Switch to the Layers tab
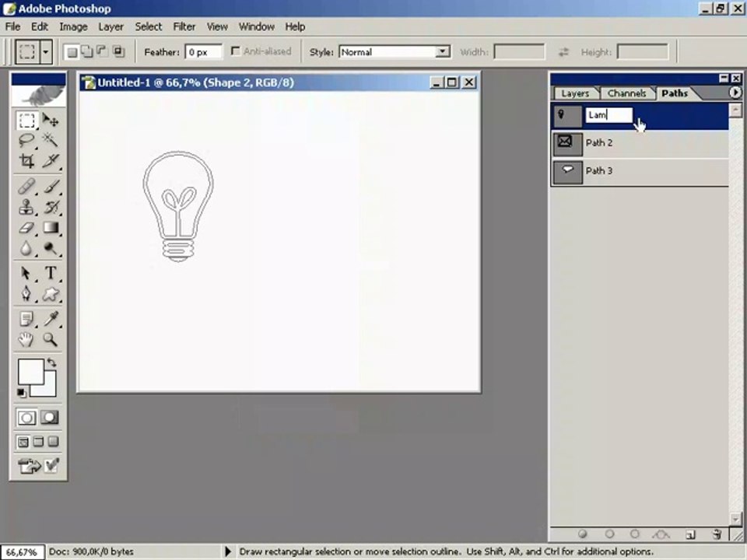 (x=575, y=93)
